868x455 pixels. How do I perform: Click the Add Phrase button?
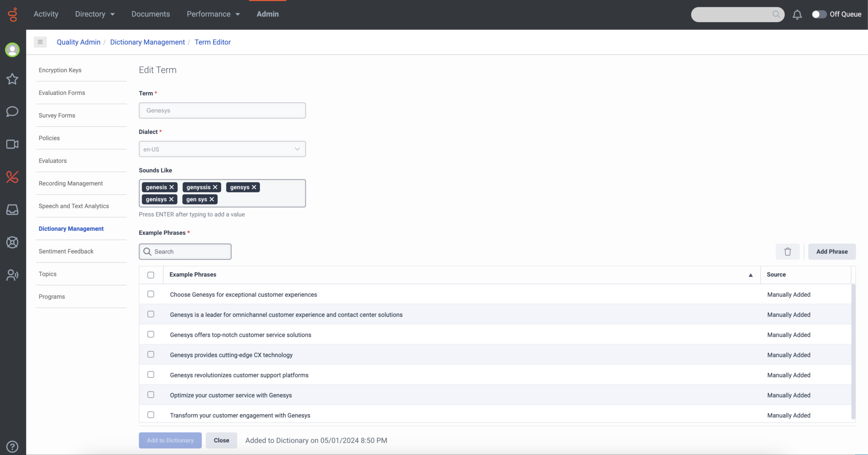(832, 251)
